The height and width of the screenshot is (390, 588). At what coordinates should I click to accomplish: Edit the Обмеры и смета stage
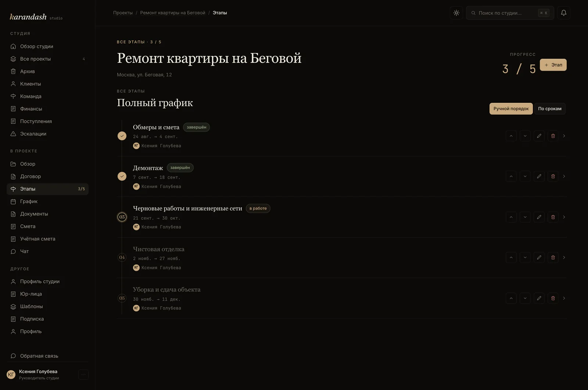coord(539,136)
